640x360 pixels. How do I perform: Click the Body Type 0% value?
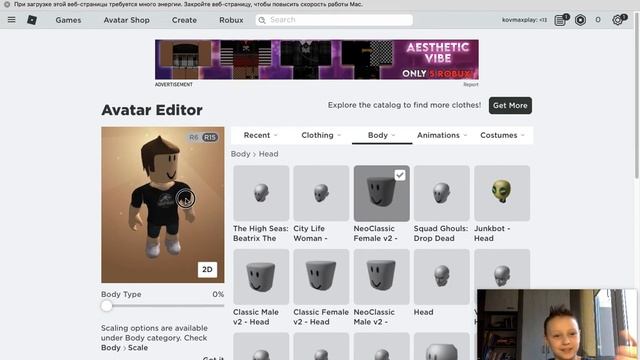click(218, 294)
